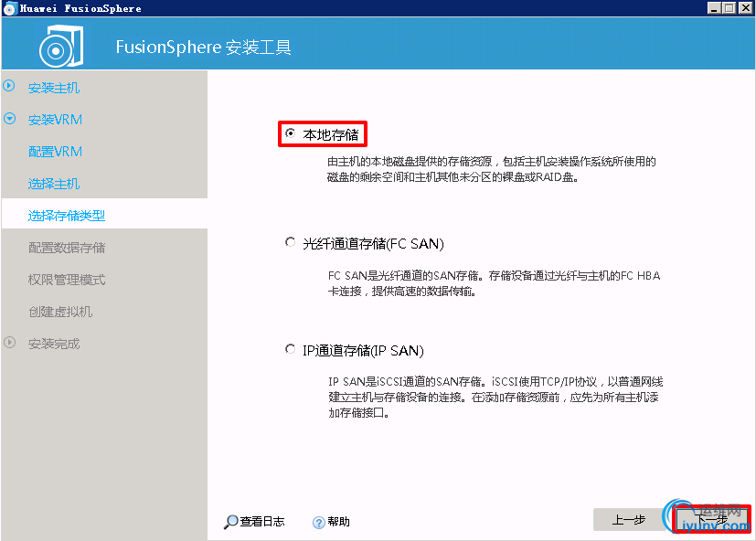Select the 本地存储 radio option
The height and width of the screenshot is (541, 756).
pyautogui.click(x=291, y=133)
